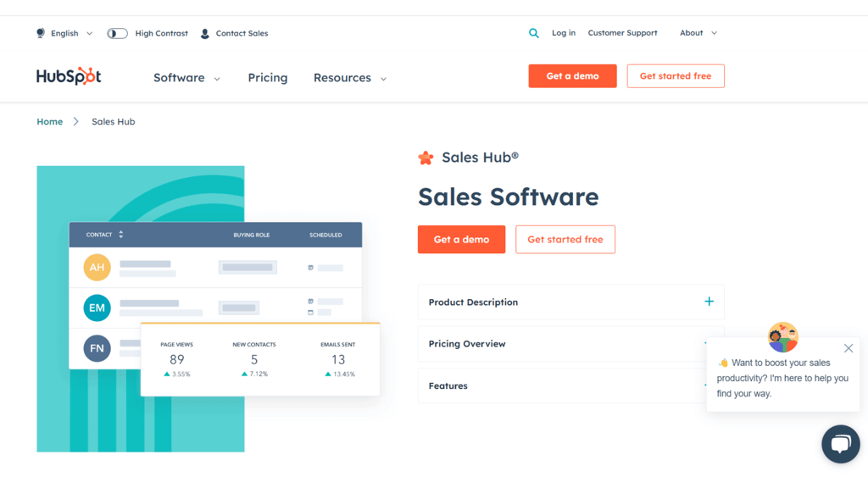The height and width of the screenshot is (488, 868).
Task: Open the Pricing page
Action: coord(267,77)
